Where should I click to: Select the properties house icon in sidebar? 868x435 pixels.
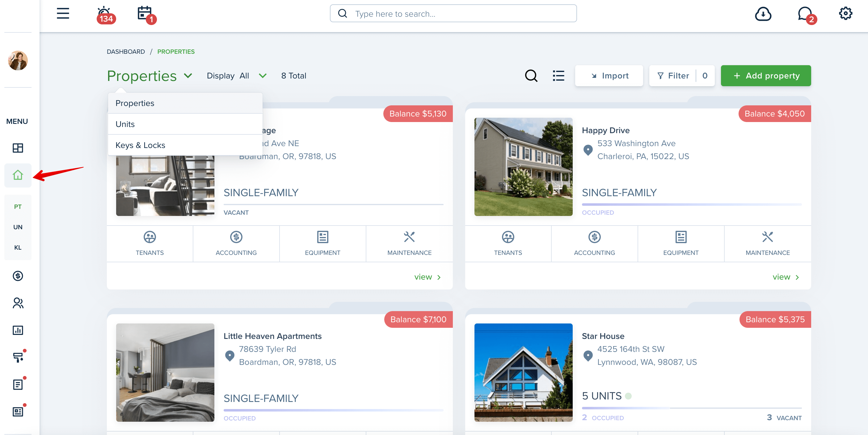[18, 175]
